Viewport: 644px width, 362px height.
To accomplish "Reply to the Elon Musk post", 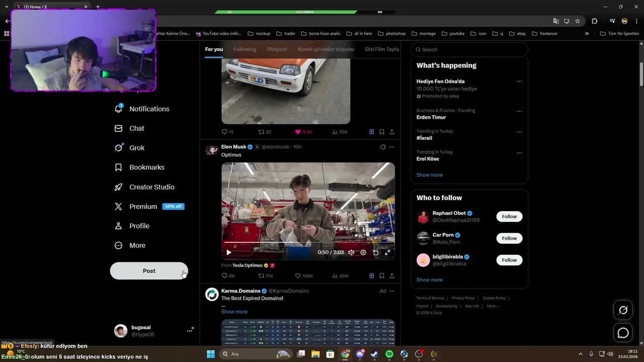I will coord(228,276).
